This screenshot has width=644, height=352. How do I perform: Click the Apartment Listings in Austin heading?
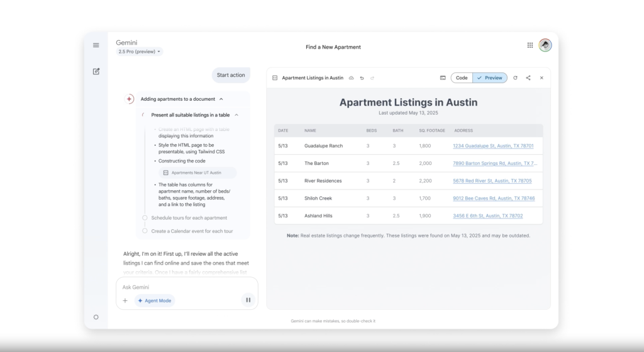(408, 103)
